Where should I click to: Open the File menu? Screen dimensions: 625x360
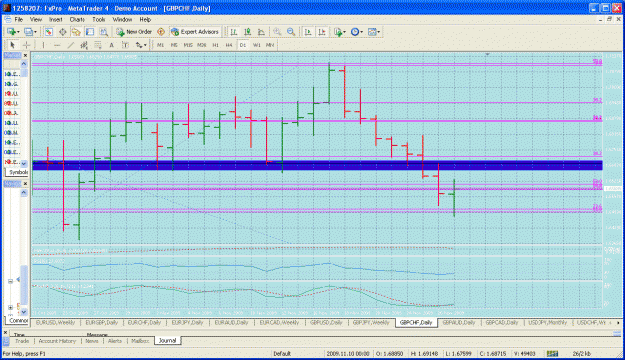(18, 19)
